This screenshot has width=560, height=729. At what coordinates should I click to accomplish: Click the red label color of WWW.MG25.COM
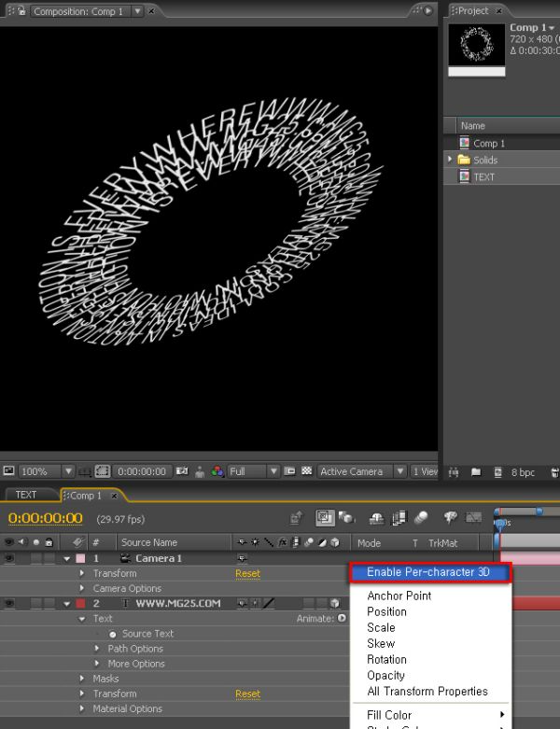[x=80, y=604]
